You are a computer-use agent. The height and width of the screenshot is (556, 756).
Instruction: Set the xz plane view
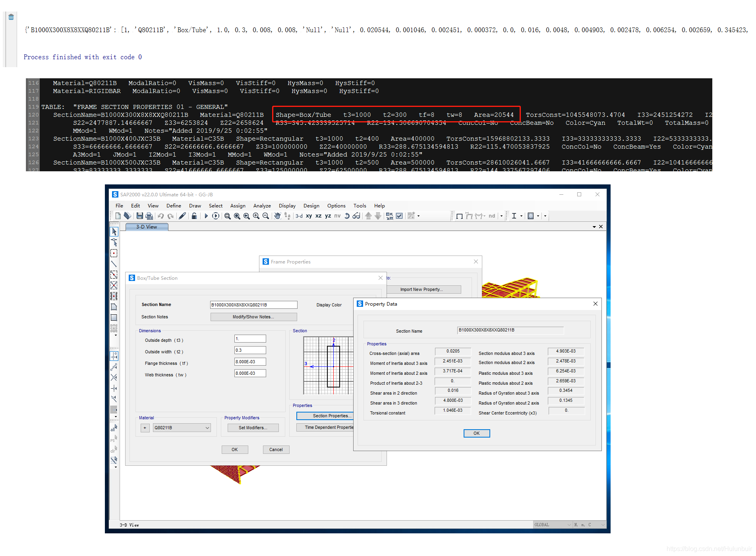pos(318,216)
